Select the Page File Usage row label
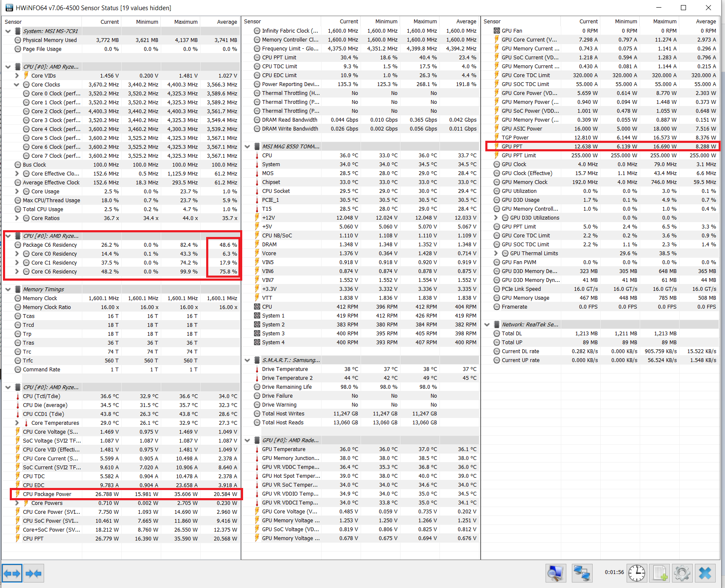 (x=42, y=49)
